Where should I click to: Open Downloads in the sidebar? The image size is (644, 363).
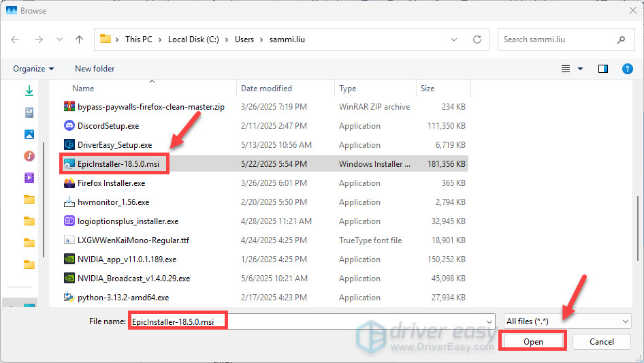29,91
